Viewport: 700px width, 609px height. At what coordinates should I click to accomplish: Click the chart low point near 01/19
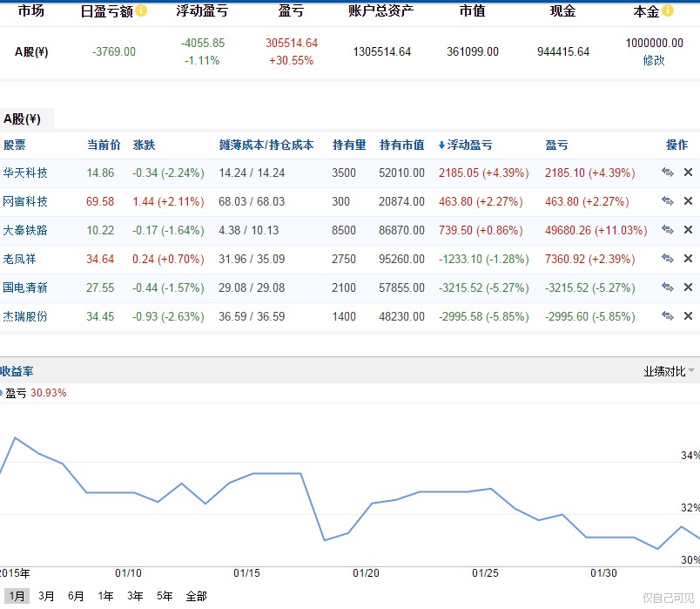pos(325,540)
